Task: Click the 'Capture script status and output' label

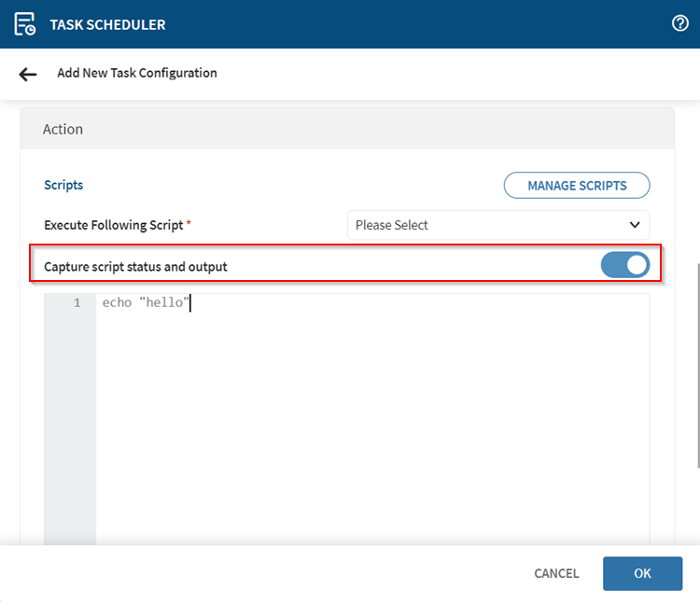Action: tap(135, 266)
